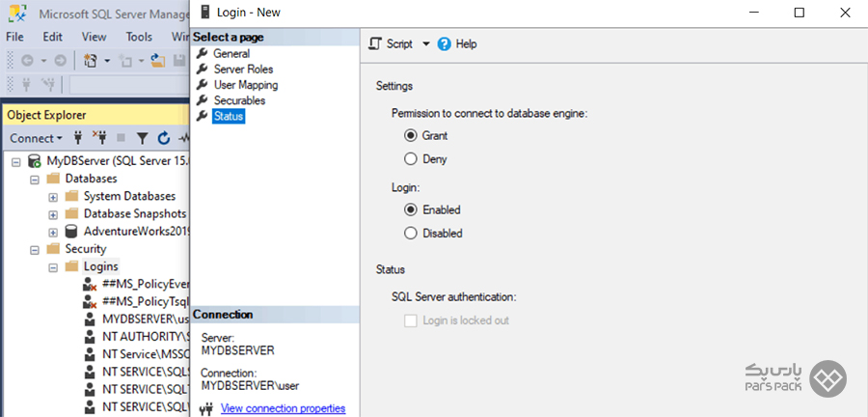The image size is (868, 417).
Task: Click the New Query icon in SSMS toolbar
Action: (x=91, y=61)
